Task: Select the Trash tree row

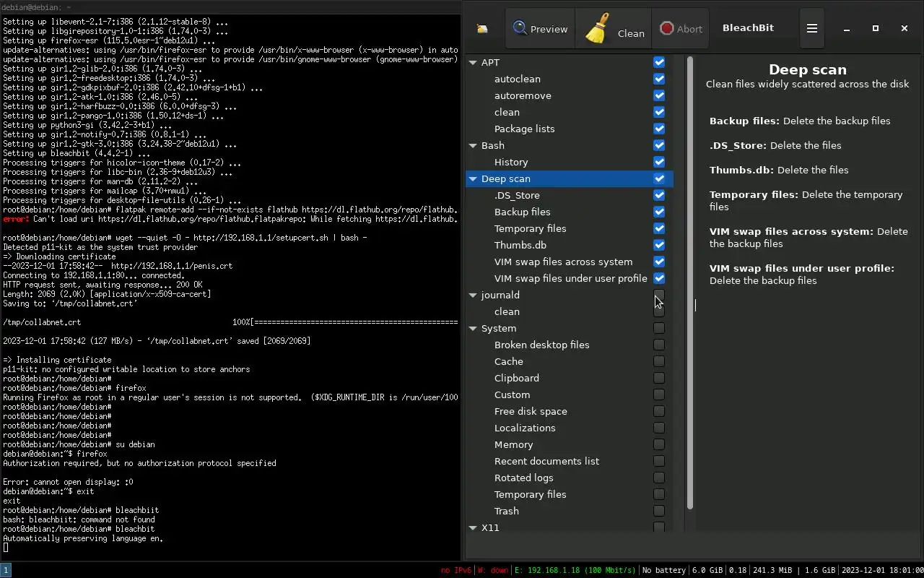Action: (570, 511)
